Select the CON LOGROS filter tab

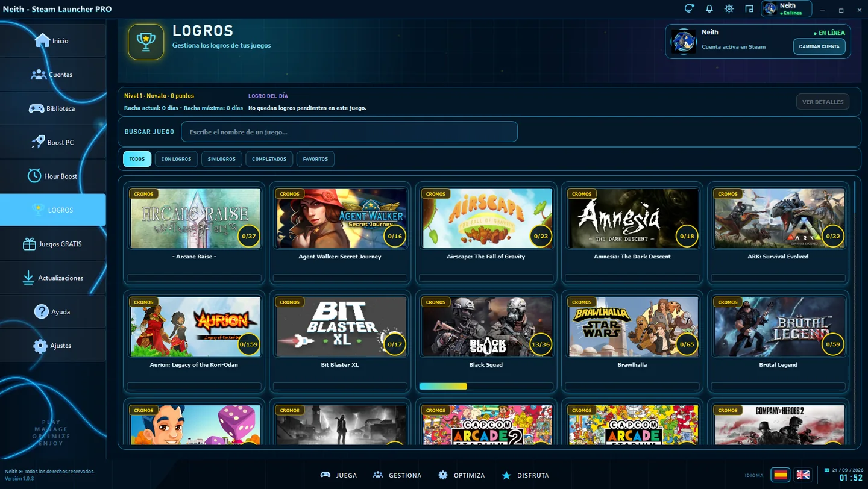pyautogui.click(x=176, y=159)
